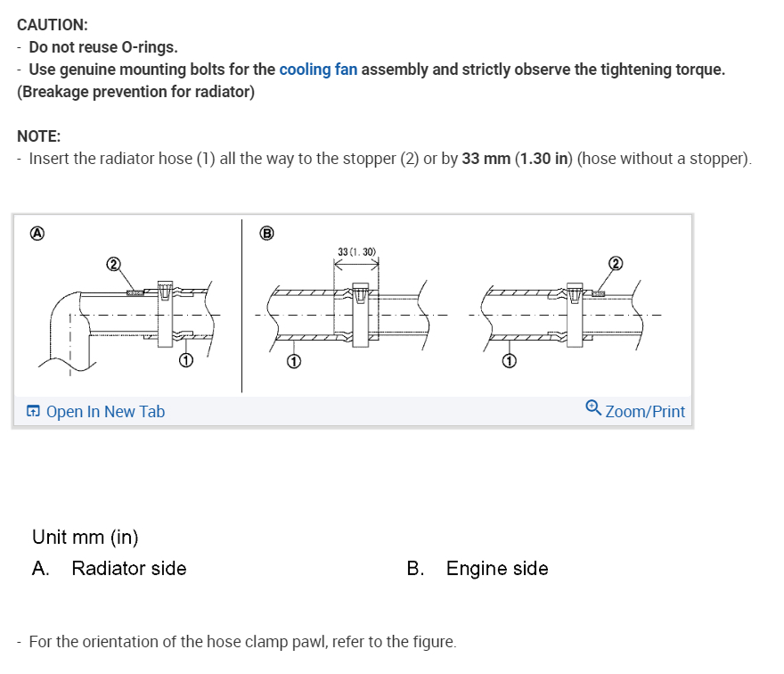Screen dimensions: 784x674
Task: Click hose callout 1 under the rightmost diagram
Action: (x=508, y=361)
